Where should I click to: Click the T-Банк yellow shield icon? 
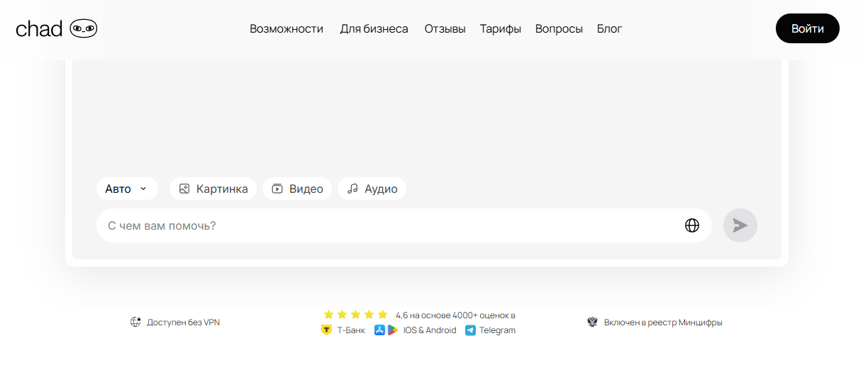click(x=327, y=330)
